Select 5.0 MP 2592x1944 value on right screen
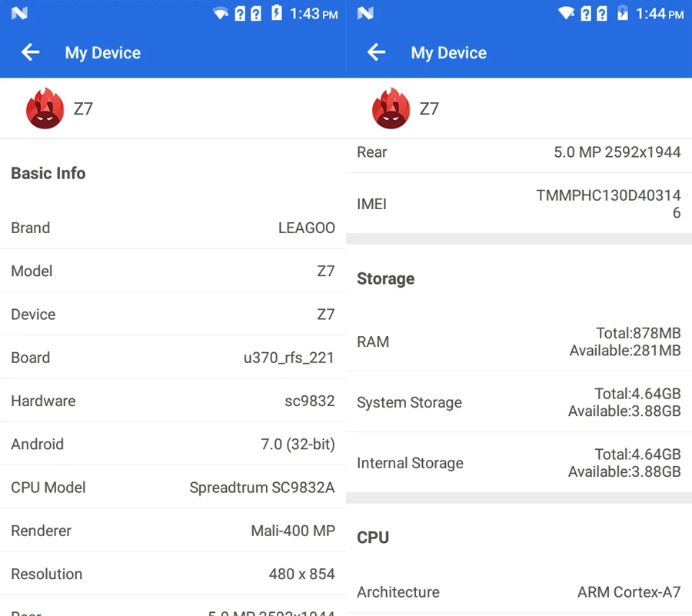 [x=617, y=152]
